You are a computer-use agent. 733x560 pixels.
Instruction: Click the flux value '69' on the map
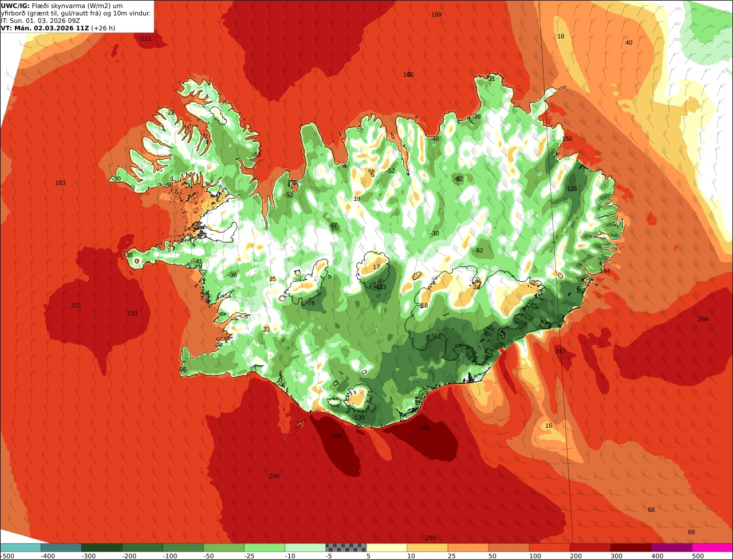[691, 532]
